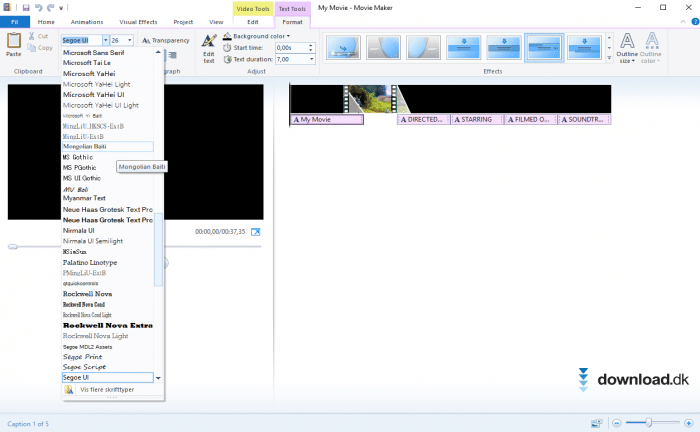This screenshot has height=432, width=700.
Task: Select the 'SOUNDTR...' caption on timeline
Action: tap(584, 119)
